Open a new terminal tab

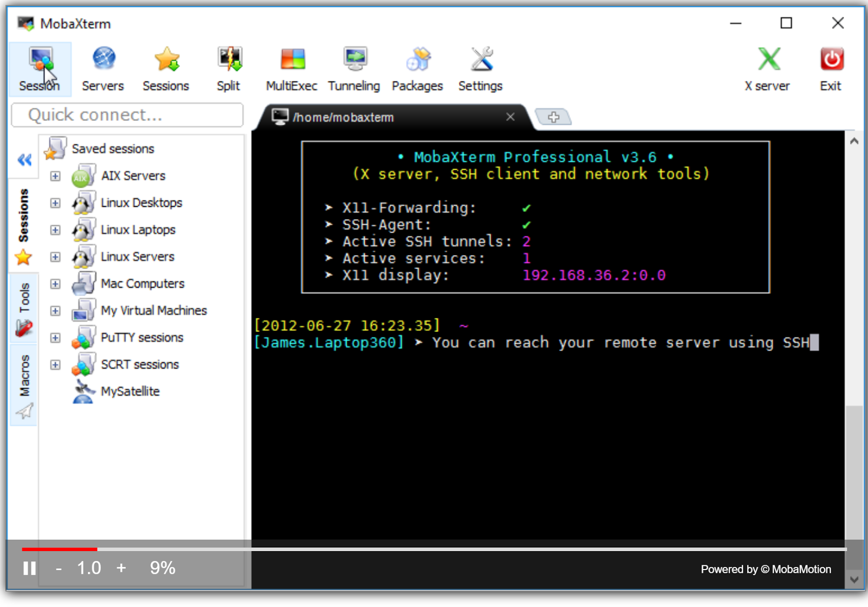553,117
